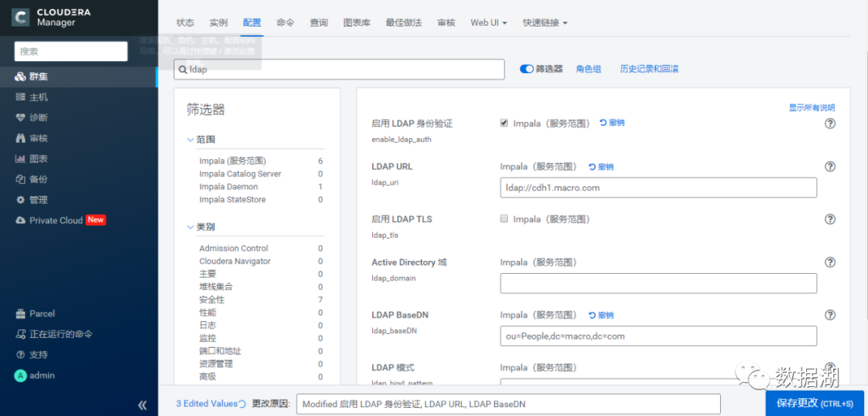Viewport: 868px width, 416px height.
Task: Uncheck the 启用 LDAP 身份验证 checkbox
Action: point(504,124)
